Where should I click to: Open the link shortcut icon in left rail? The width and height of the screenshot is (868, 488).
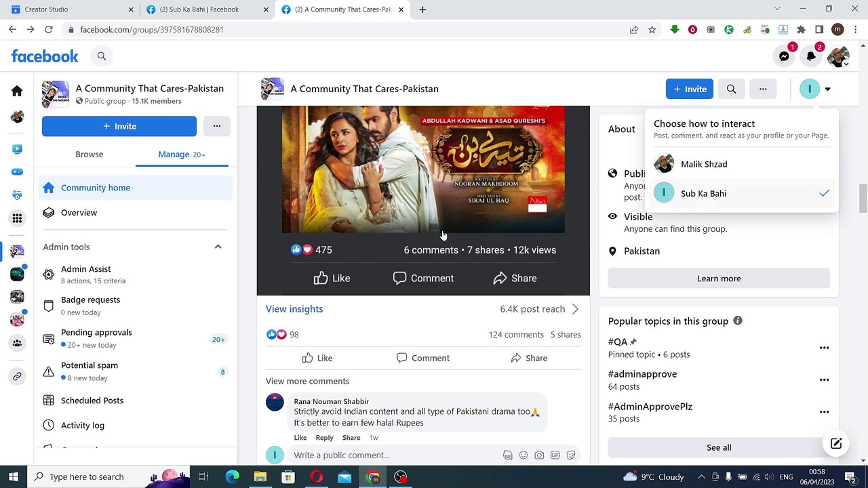click(17, 376)
